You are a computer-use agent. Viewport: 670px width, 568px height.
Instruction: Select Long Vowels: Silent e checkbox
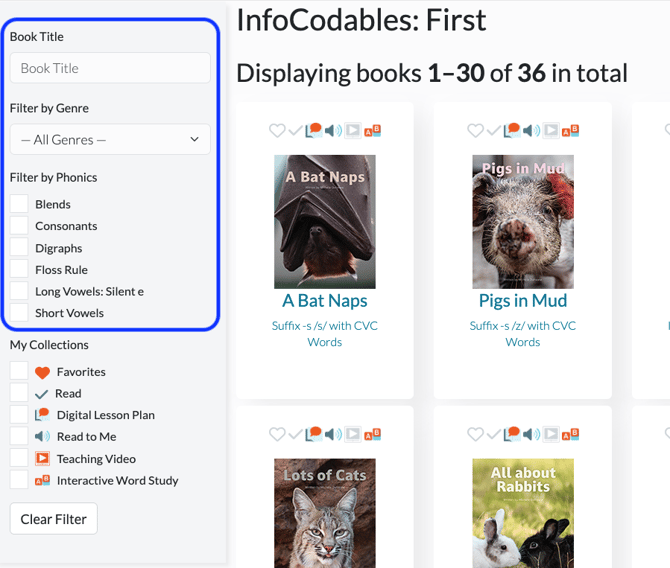(19, 291)
